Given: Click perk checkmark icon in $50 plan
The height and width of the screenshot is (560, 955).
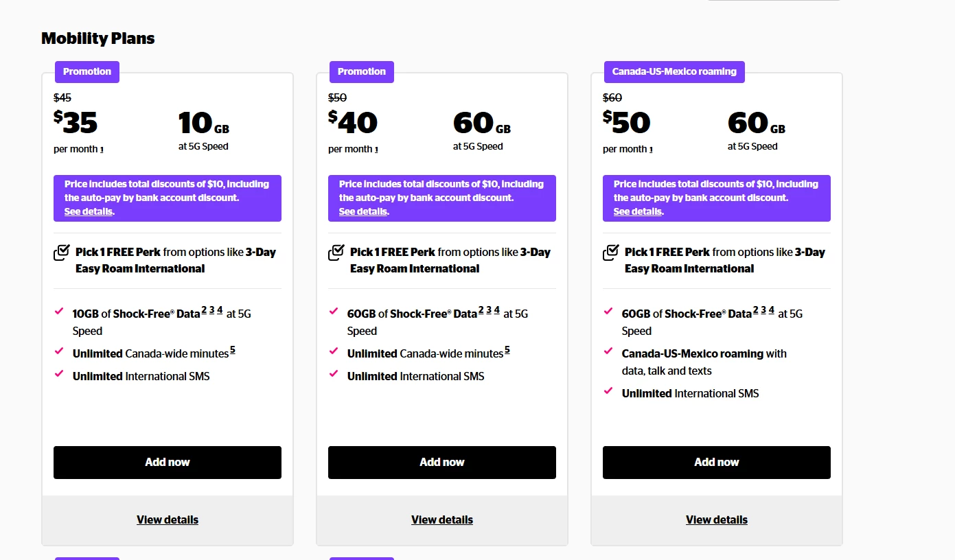Looking at the screenshot, I should click(611, 253).
